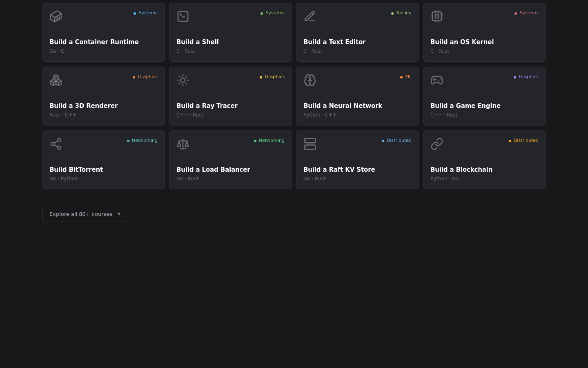Click the brain icon on Neural Network card

click(x=310, y=80)
